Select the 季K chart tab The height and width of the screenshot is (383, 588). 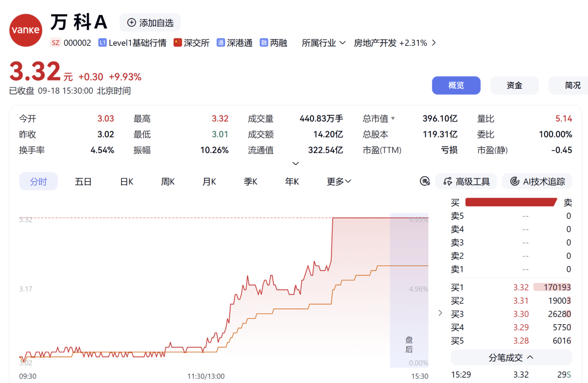pos(250,181)
